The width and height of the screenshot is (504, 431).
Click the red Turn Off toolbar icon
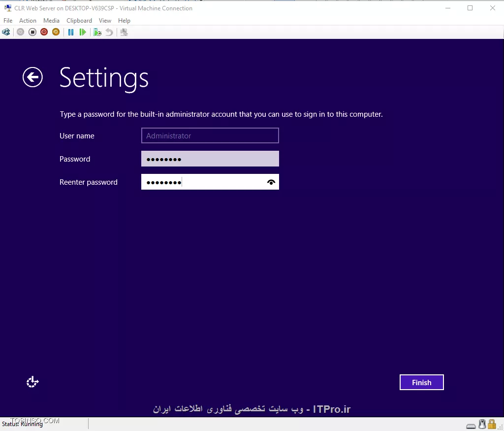[x=44, y=32]
